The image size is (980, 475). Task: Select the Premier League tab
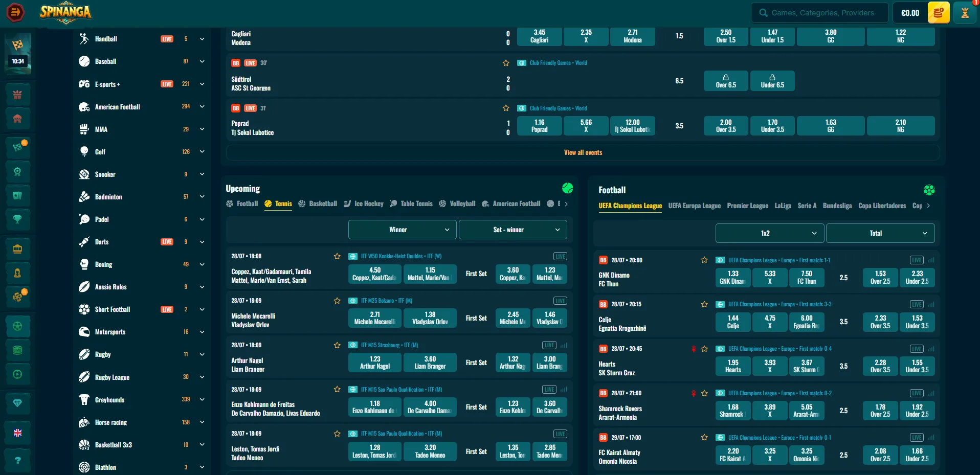tap(747, 206)
